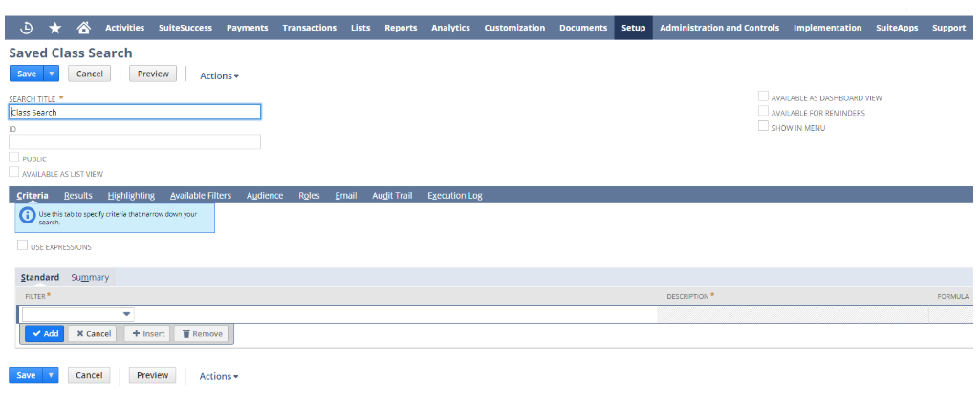The height and width of the screenshot is (404, 980).
Task: Open the bottom Actions dropdown
Action: [x=219, y=376]
